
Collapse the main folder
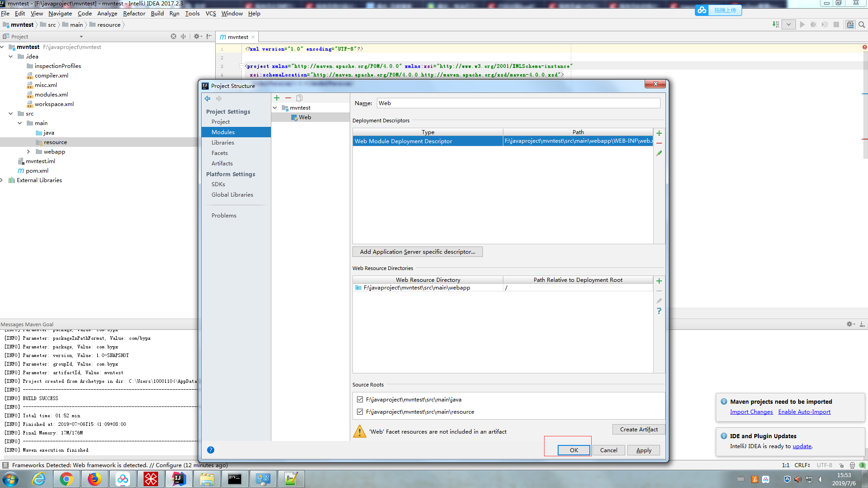[x=20, y=123]
